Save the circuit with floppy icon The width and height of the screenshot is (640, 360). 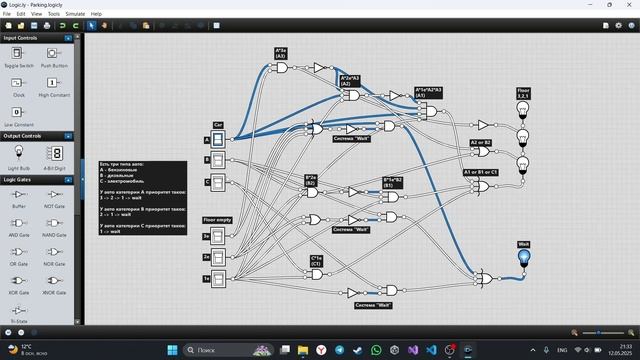pos(34,26)
